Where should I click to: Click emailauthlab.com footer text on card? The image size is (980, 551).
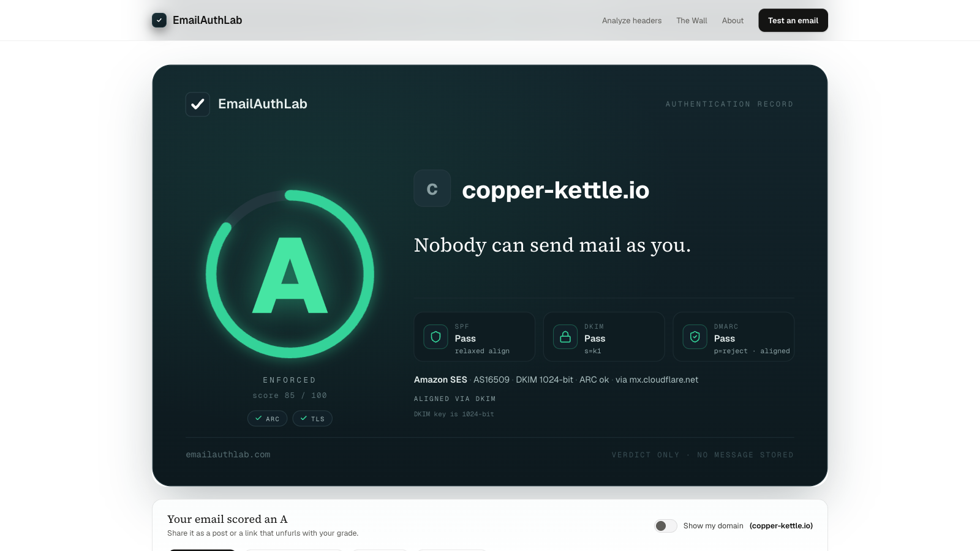pyautogui.click(x=228, y=455)
